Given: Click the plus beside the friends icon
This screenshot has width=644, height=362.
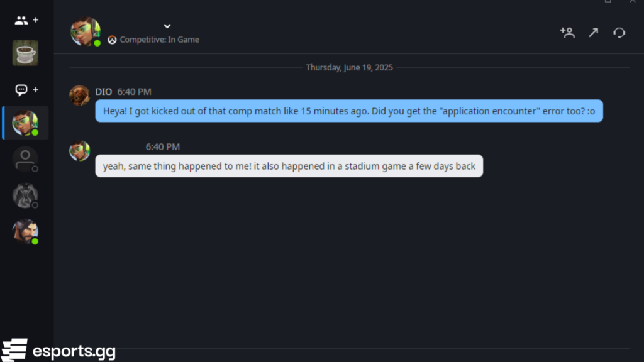Looking at the screenshot, I should tap(36, 20).
